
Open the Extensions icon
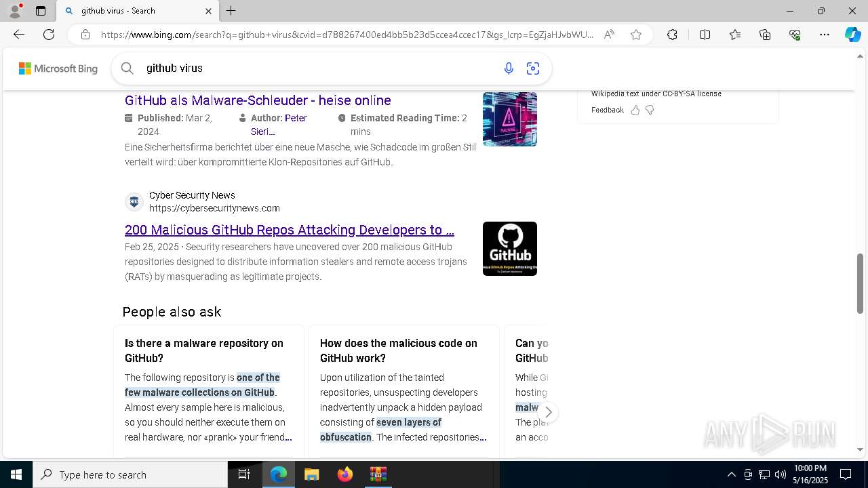tap(672, 35)
